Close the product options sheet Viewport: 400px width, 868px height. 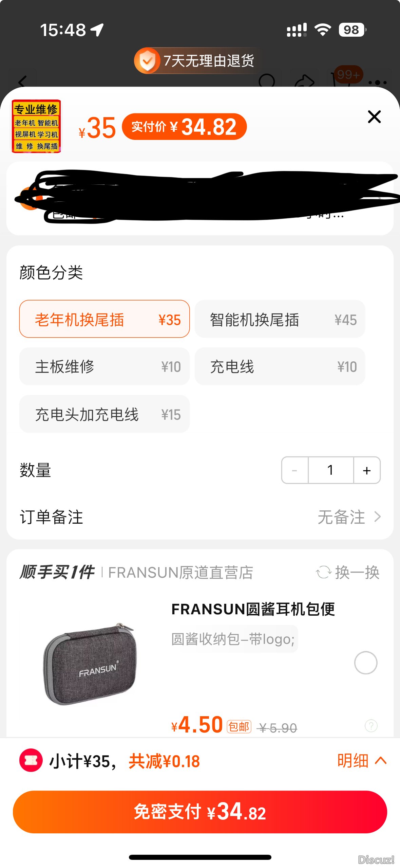coord(374,117)
